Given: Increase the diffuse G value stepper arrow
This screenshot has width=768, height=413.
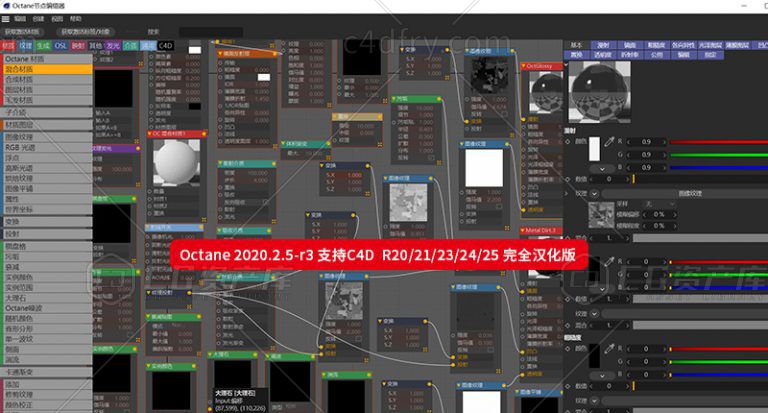Looking at the screenshot, I should [665, 154].
